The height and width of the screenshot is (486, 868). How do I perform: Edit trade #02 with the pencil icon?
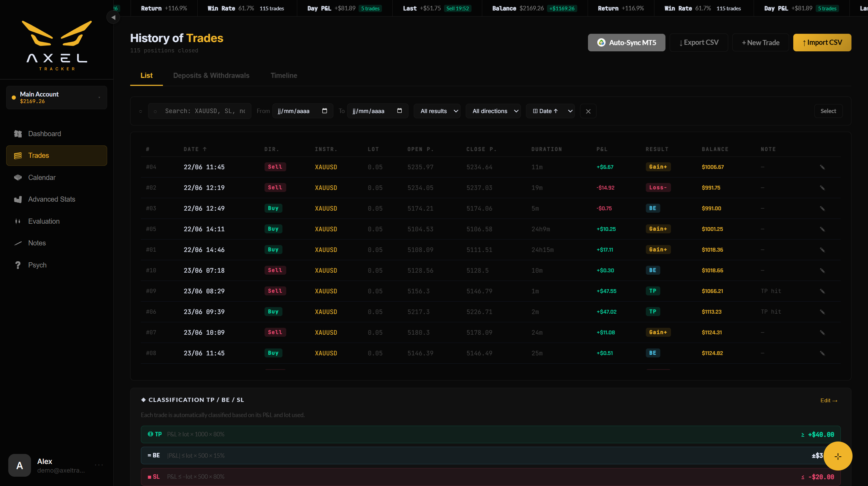point(822,188)
